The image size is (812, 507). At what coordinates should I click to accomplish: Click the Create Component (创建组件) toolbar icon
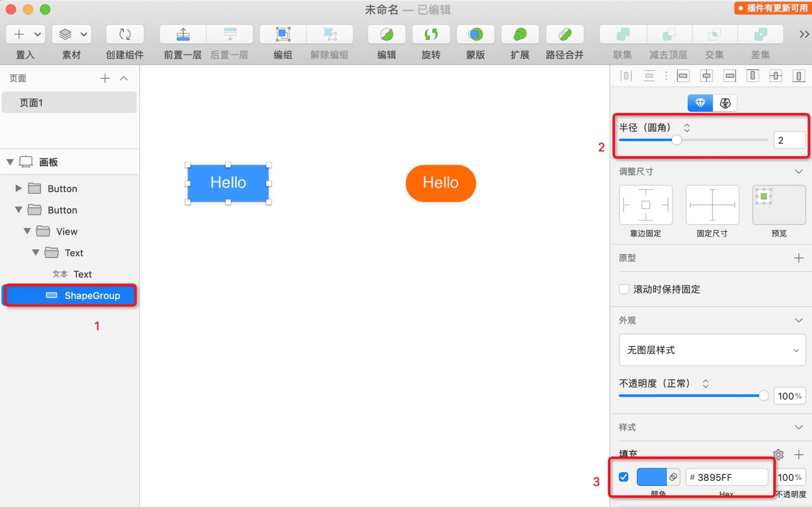coord(125,34)
